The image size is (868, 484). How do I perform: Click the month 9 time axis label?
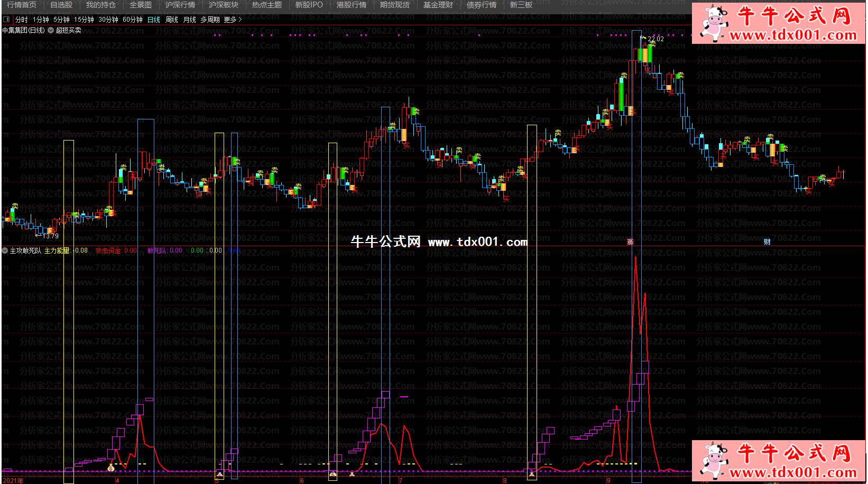coord(609,480)
